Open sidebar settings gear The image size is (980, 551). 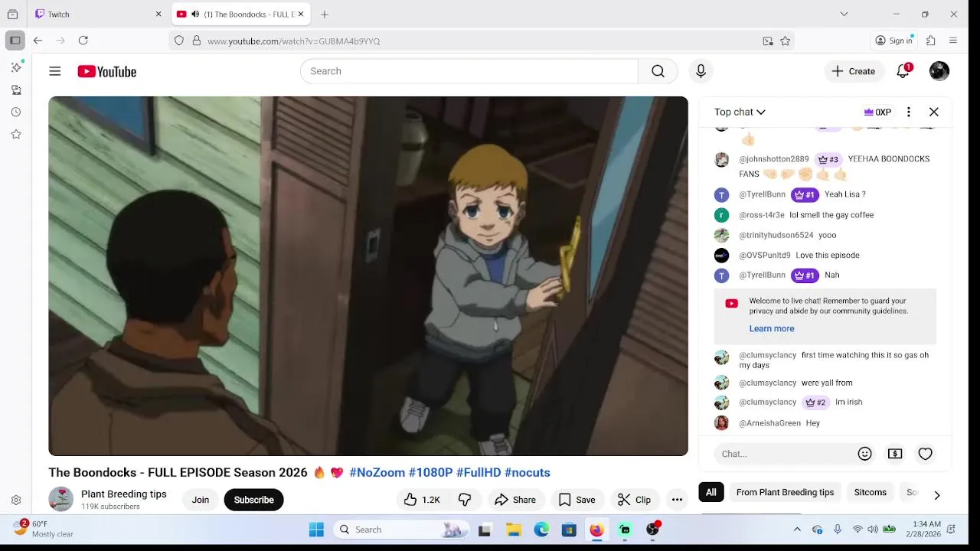click(16, 500)
